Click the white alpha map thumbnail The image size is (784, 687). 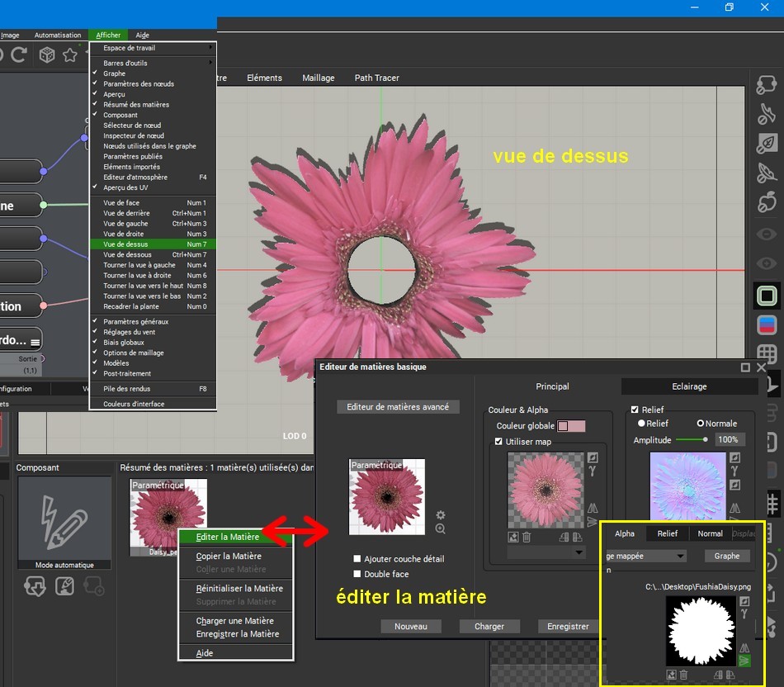point(701,631)
